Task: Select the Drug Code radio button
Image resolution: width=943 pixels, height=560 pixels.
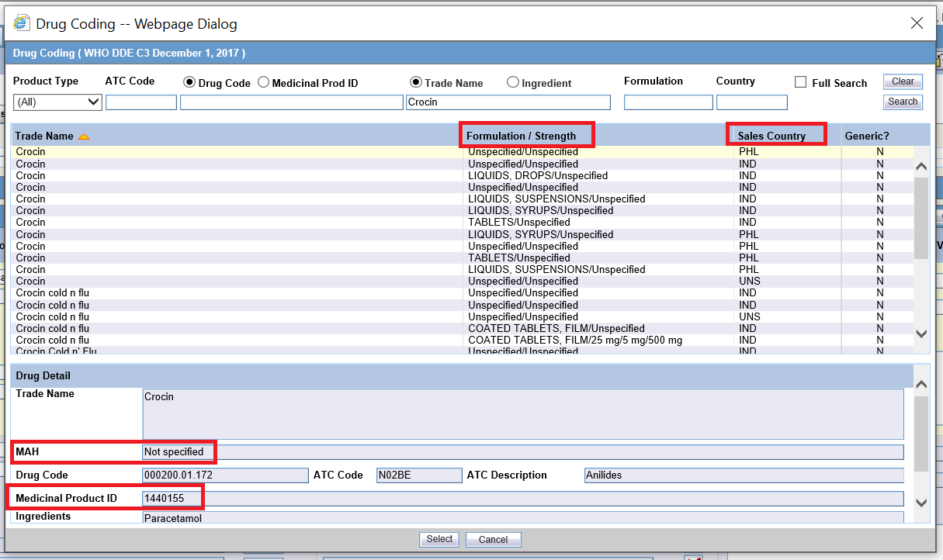Action: [x=189, y=82]
